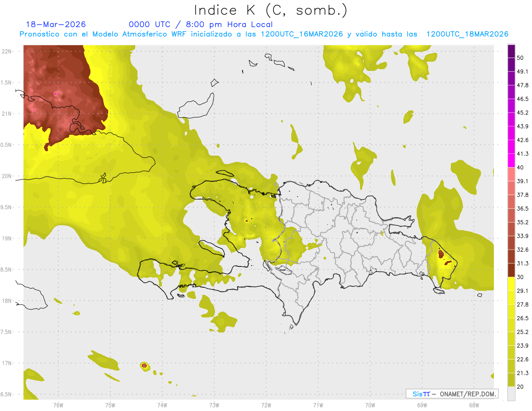
Task: Click the legend value 26.5
Action: [x=523, y=318]
